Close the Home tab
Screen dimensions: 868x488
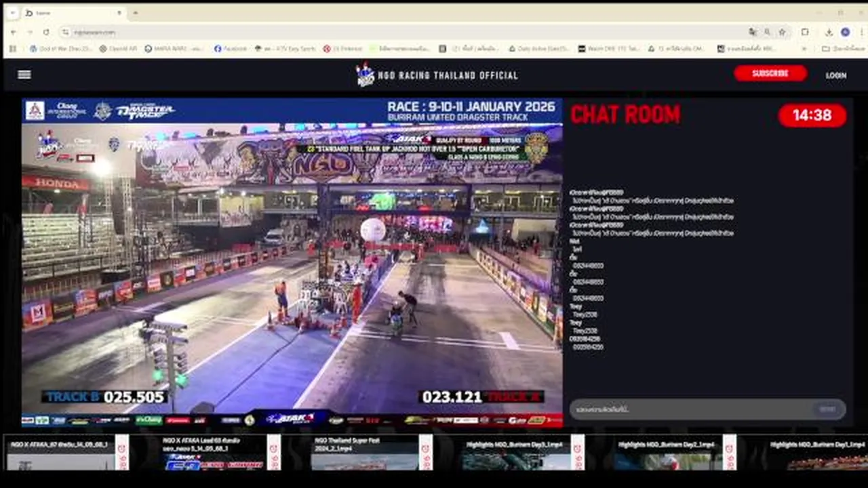(119, 13)
